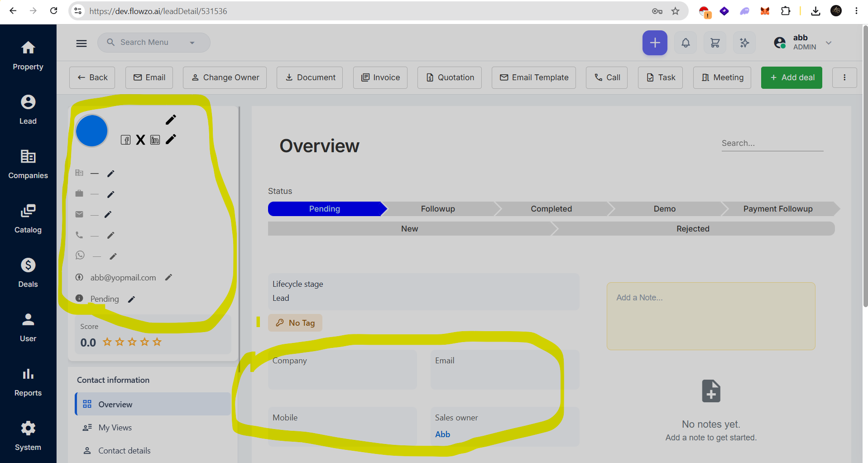The height and width of the screenshot is (463, 868).
Task: Select the Rejected status stage
Action: click(693, 229)
